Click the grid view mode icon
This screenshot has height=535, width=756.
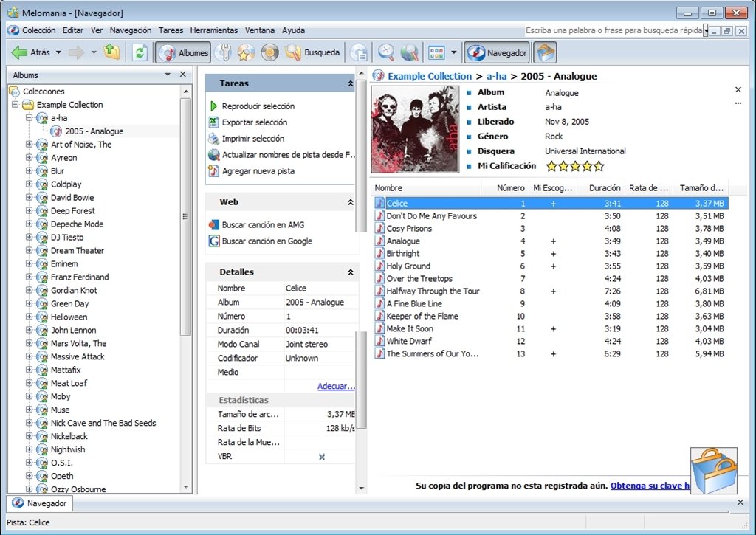pos(436,52)
